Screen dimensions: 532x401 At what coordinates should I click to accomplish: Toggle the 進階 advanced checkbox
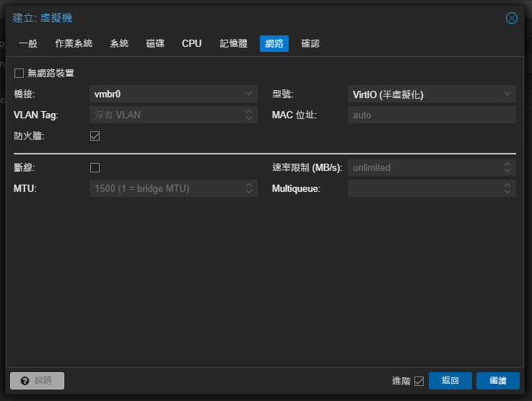(x=419, y=381)
